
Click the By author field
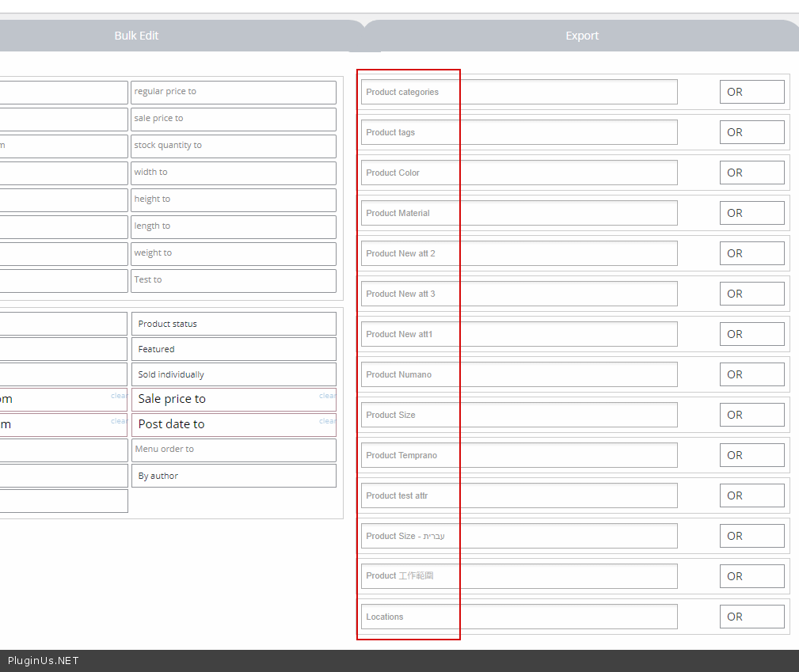[233, 476]
